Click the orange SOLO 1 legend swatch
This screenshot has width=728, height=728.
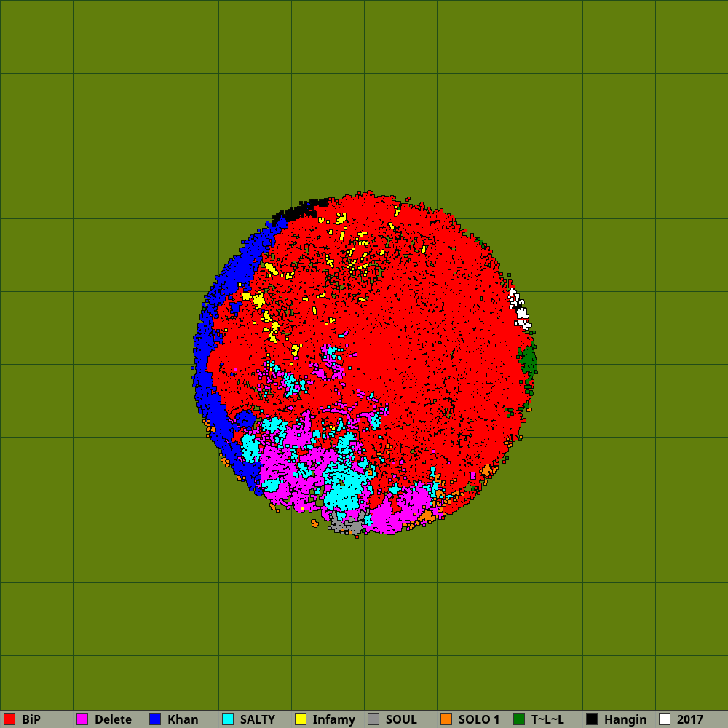pos(446,719)
